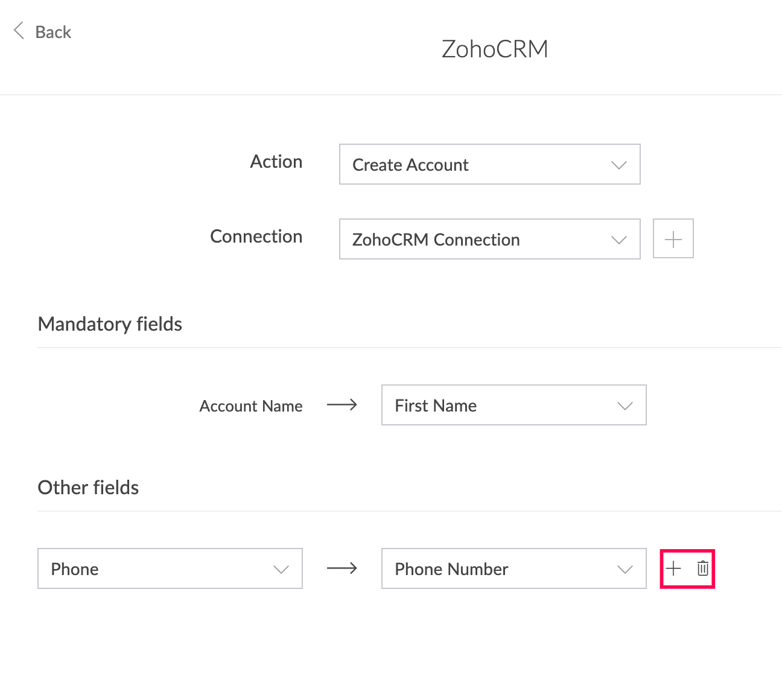Expand the Phone Number value dropdown
The width and height of the screenshot is (782, 700).
pos(514,568)
